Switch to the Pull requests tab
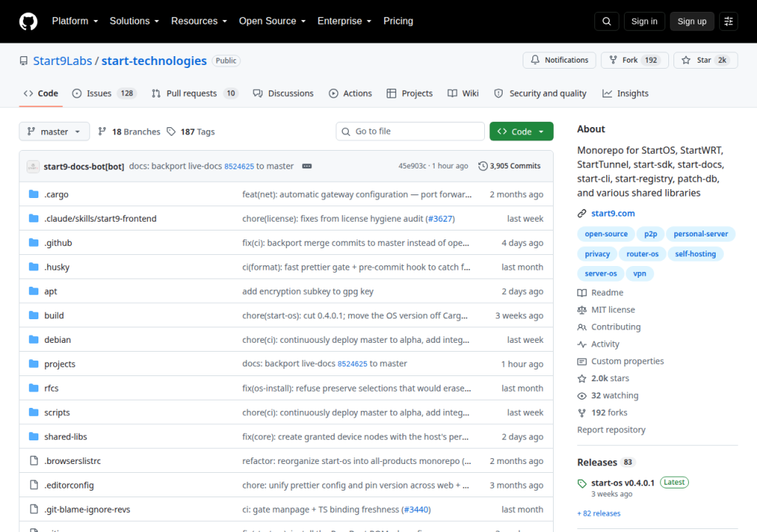 pyautogui.click(x=195, y=93)
